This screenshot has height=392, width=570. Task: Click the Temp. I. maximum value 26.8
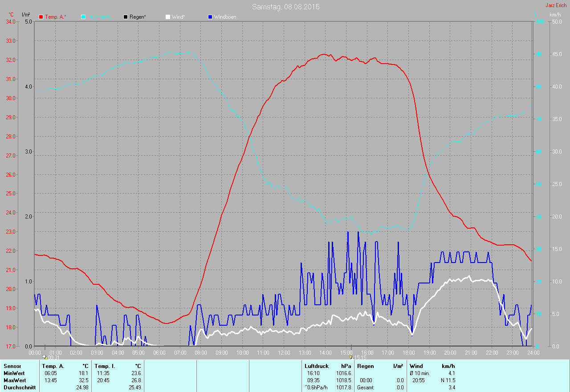click(x=136, y=380)
